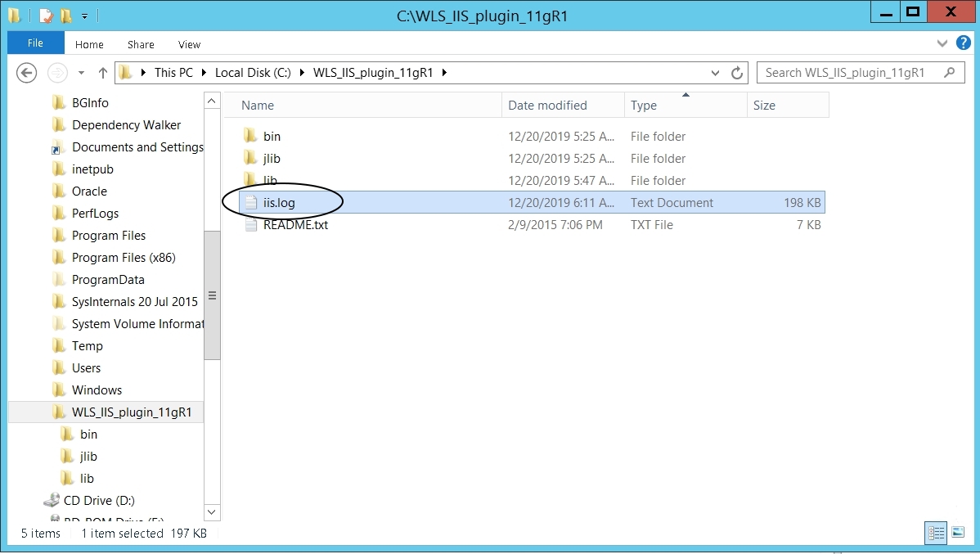
Task: Select Temp folder in navigation tree
Action: pyautogui.click(x=87, y=346)
